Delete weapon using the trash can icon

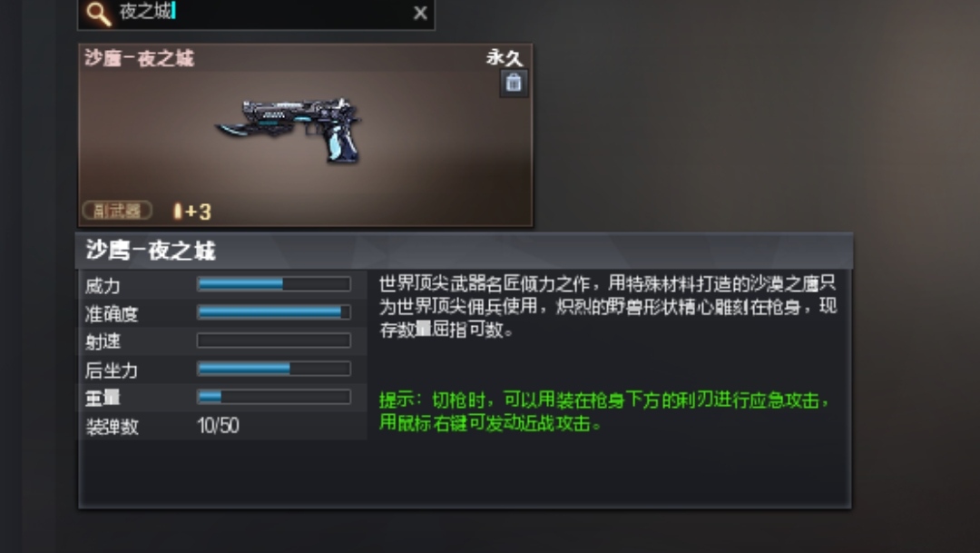[x=514, y=83]
